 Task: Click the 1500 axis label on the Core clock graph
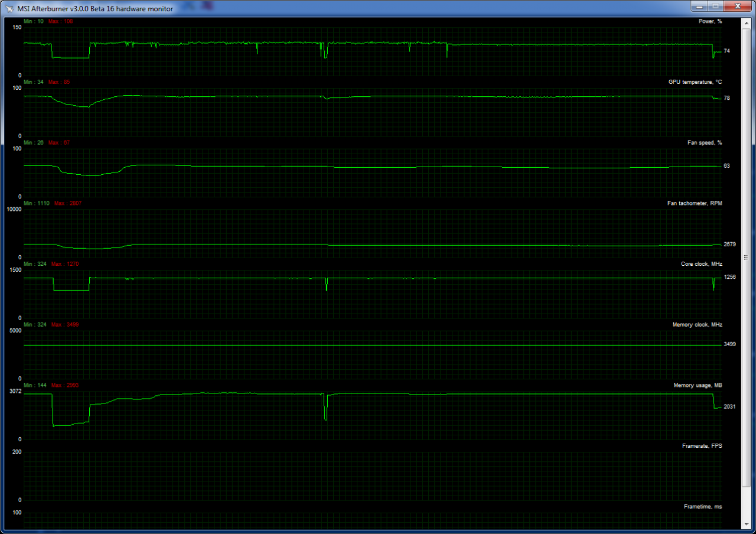tap(15, 270)
